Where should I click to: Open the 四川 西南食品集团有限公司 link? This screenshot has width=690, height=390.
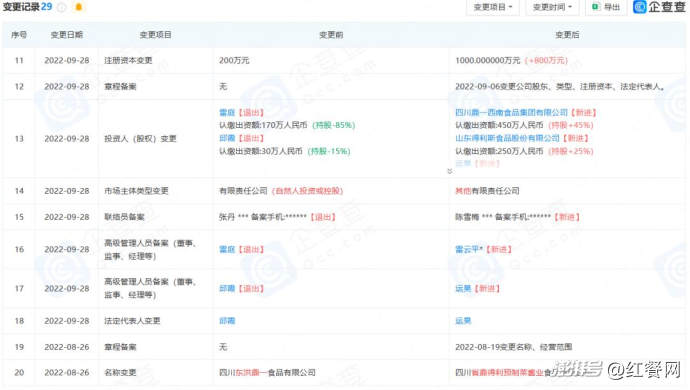click(511, 113)
